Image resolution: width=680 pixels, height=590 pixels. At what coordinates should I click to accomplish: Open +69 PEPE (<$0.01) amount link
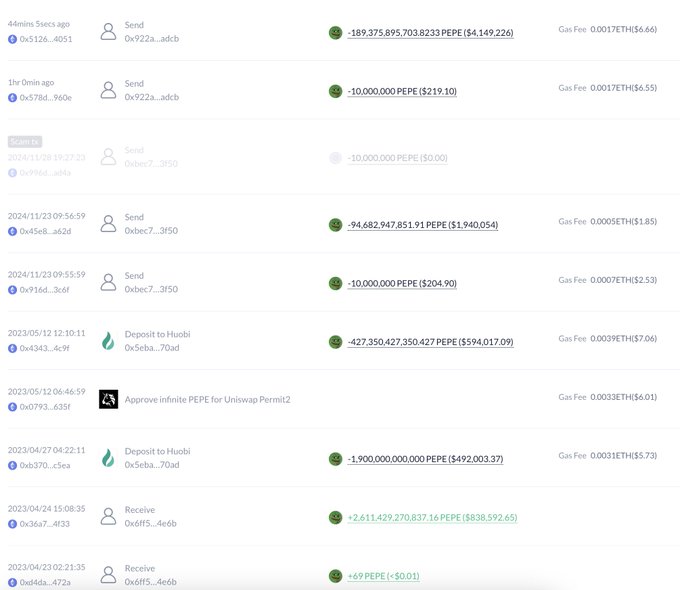[383, 577]
